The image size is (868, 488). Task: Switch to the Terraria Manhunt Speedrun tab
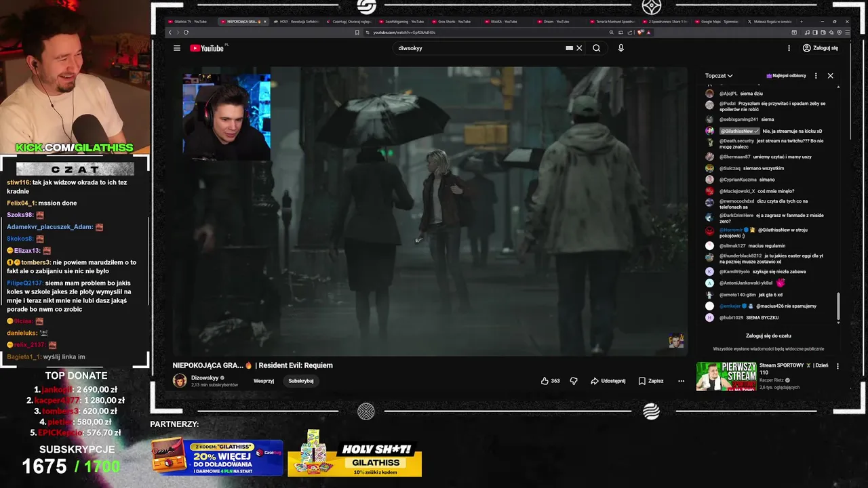tap(614, 22)
